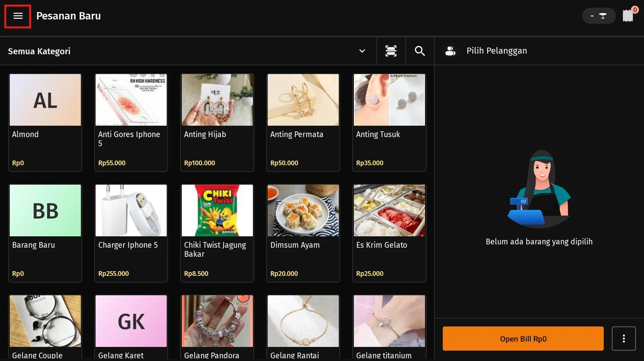Select Es Krim Gelato product
Viewport: 644px width, 361px height.
pyautogui.click(x=389, y=233)
